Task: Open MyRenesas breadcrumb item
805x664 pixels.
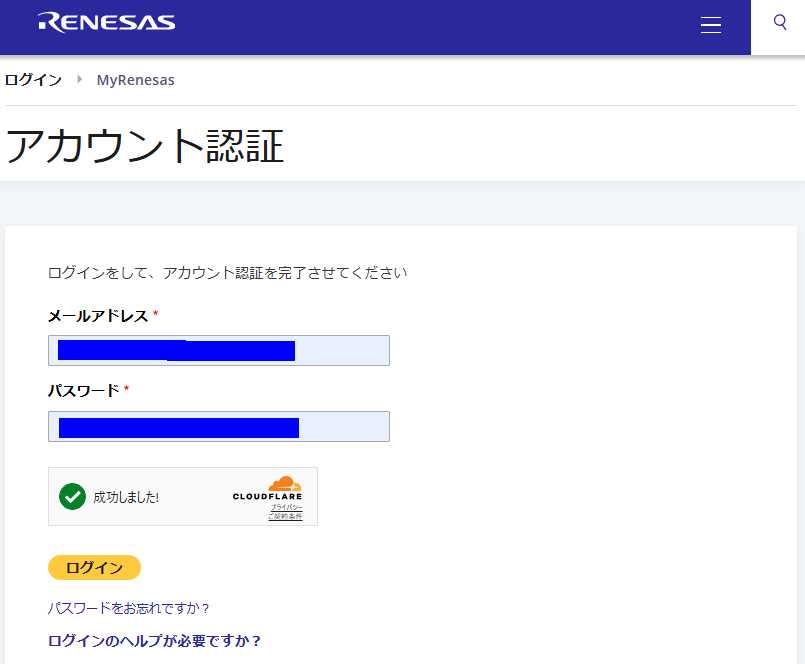Action: (135, 80)
